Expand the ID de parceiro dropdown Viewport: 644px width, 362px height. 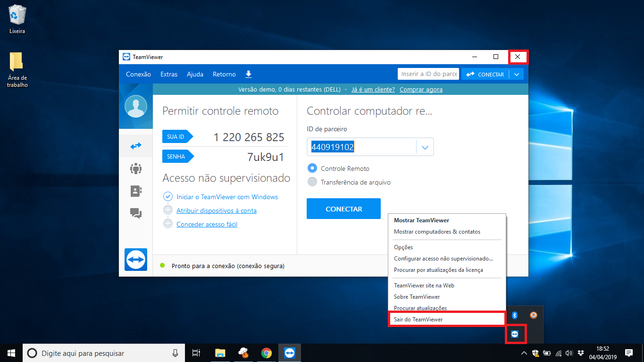(425, 147)
